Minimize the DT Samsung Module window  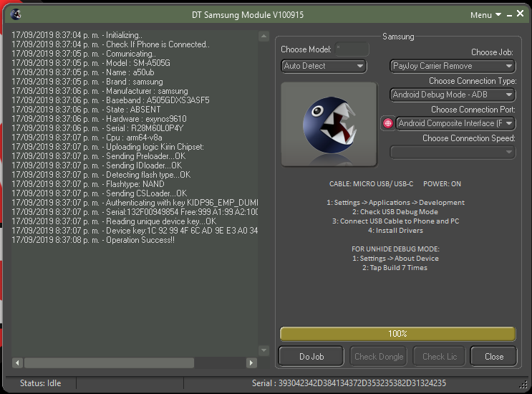[x=509, y=15]
